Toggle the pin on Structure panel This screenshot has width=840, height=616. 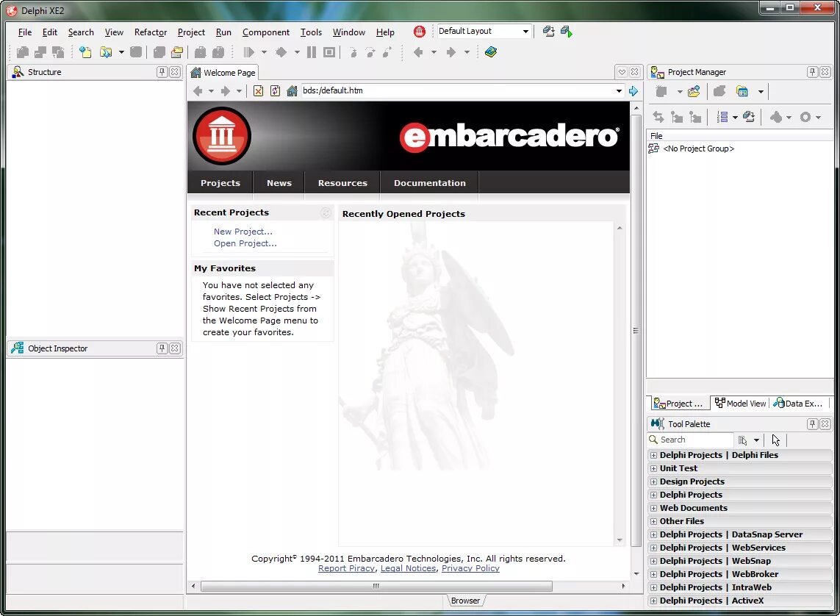point(162,72)
